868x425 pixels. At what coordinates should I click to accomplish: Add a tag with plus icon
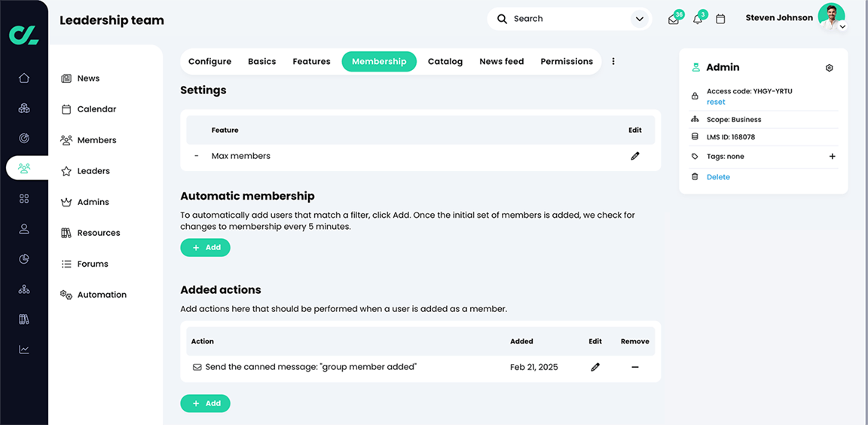coord(832,157)
